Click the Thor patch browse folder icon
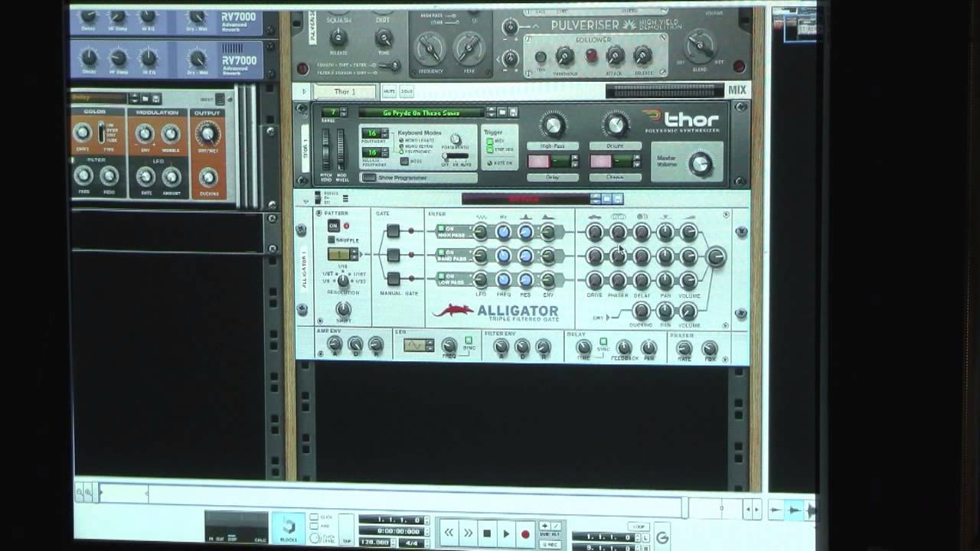The height and width of the screenshot is (551, 980). tap(502, 112)
